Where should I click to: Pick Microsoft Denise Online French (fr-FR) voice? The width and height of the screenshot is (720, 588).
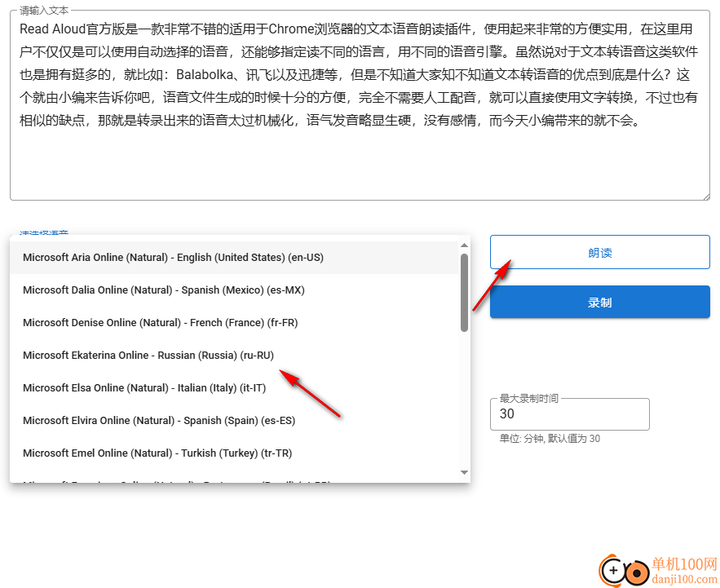pos(234,323)
